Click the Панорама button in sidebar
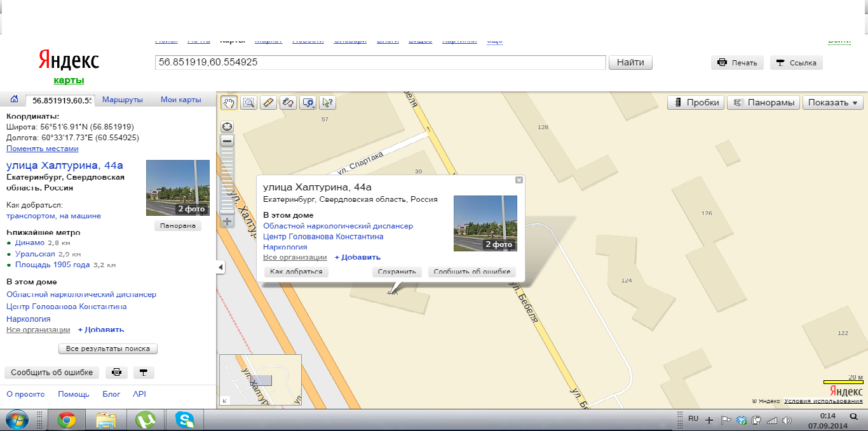868x431 pixels. tap(178, 226)
